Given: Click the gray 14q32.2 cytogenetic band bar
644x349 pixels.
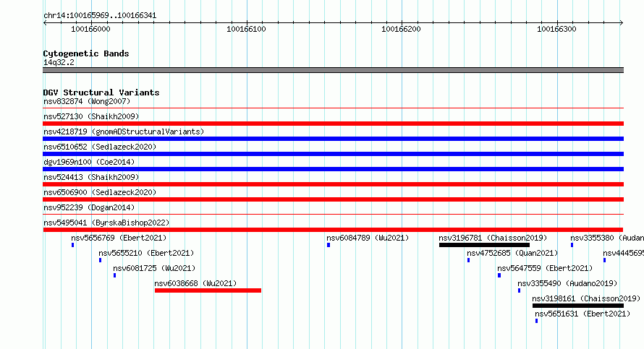Looking at the screenshot, I should [333, 70].
